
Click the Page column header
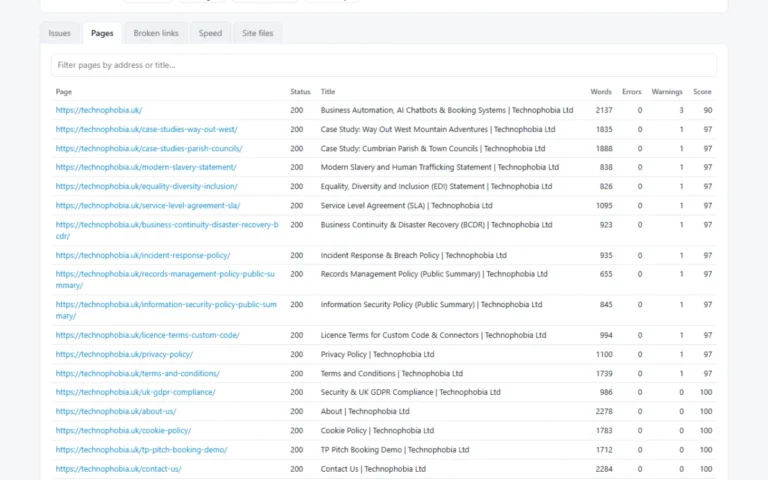click(x=64, y=92)
